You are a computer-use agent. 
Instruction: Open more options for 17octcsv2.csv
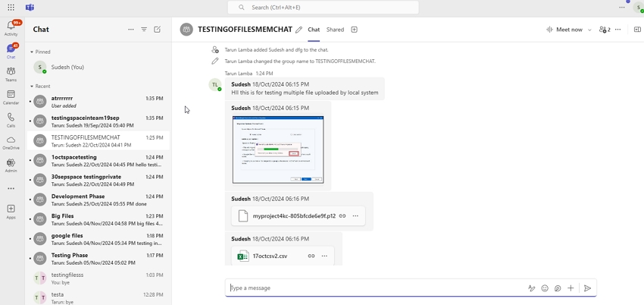(324, 256)
